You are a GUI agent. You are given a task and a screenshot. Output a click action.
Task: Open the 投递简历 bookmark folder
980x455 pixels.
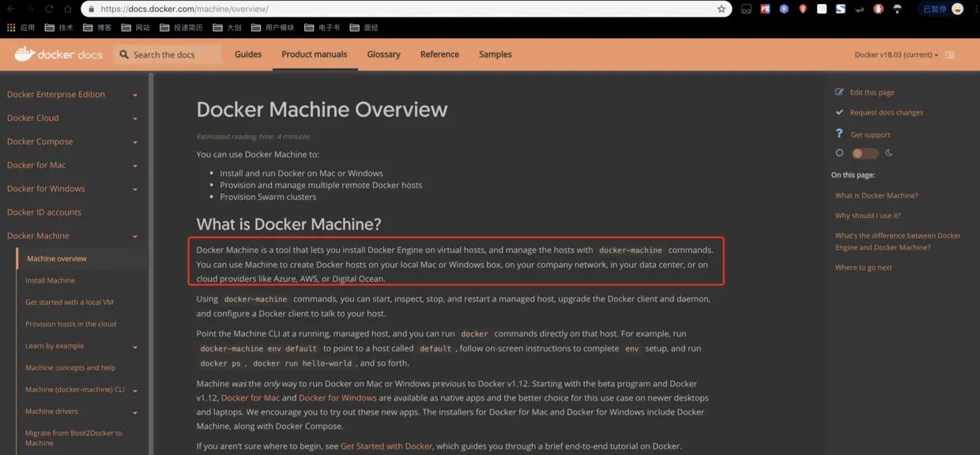(x=181, y=28)
